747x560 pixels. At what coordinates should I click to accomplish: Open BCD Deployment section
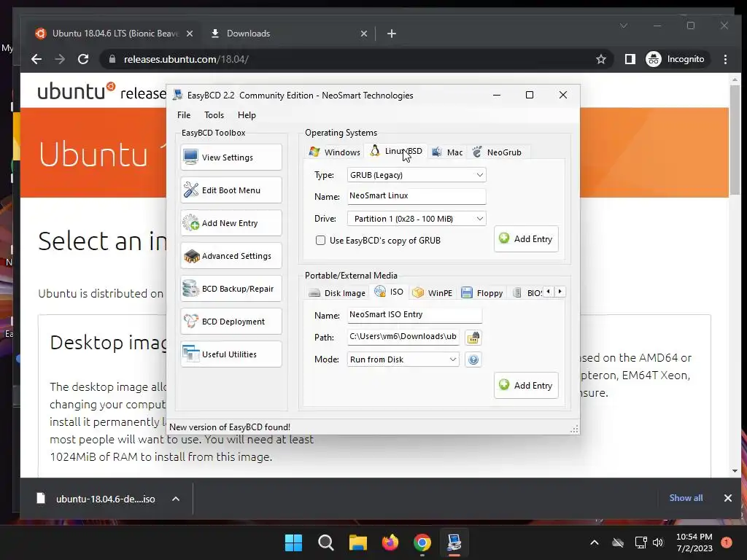point(231,322)
